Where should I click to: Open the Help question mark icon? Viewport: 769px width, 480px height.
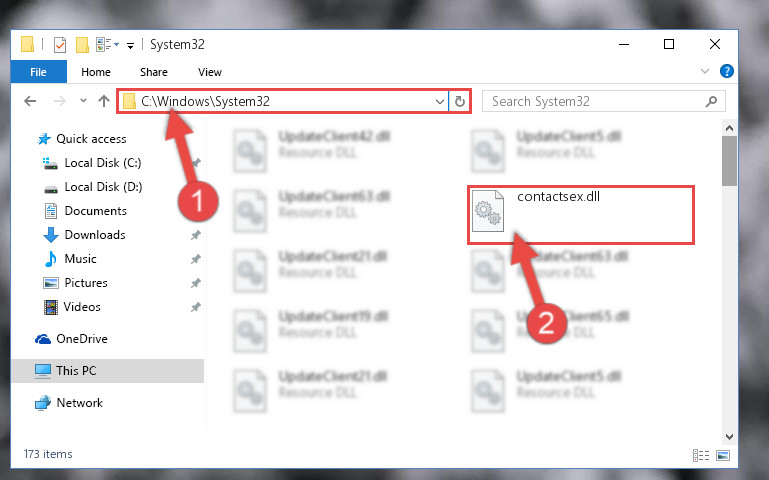[x=726, y=72]
